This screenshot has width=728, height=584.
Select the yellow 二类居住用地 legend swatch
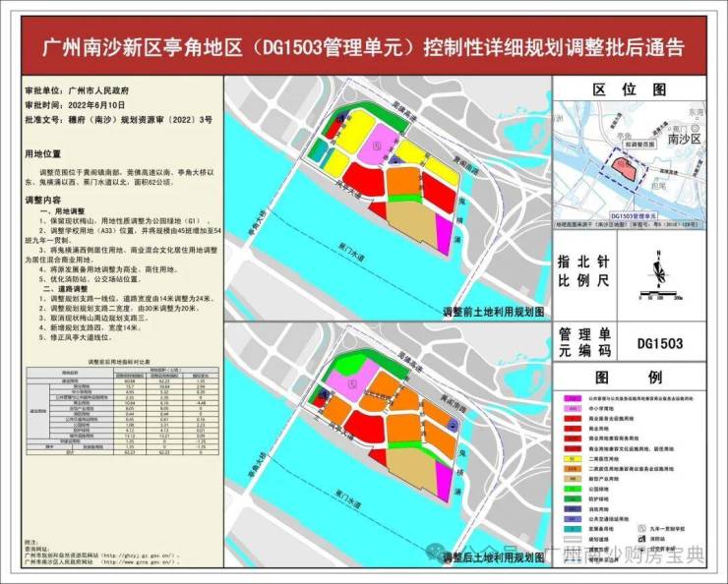pyautogui.click(x=575, y=459)
